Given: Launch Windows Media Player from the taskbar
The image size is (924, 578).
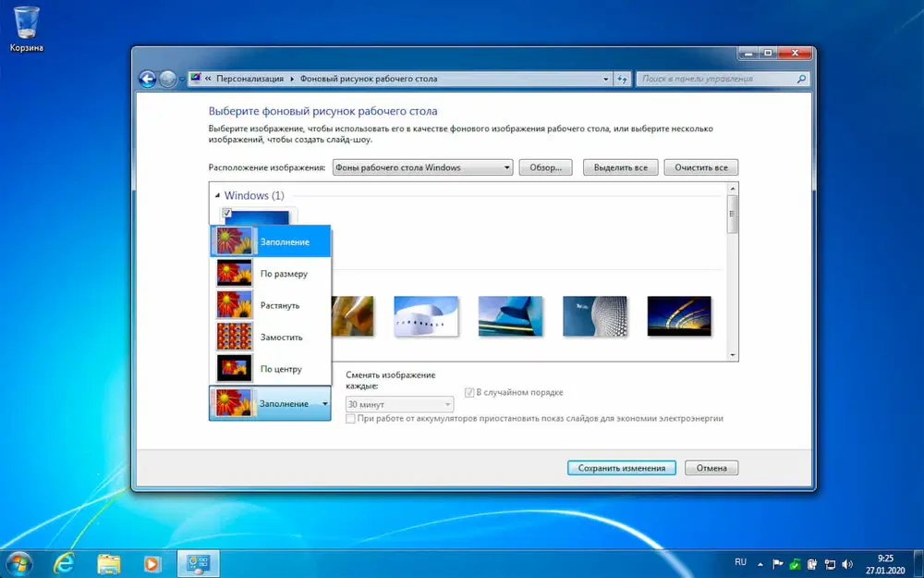Looking at the screenshot, I should [152, 562].
